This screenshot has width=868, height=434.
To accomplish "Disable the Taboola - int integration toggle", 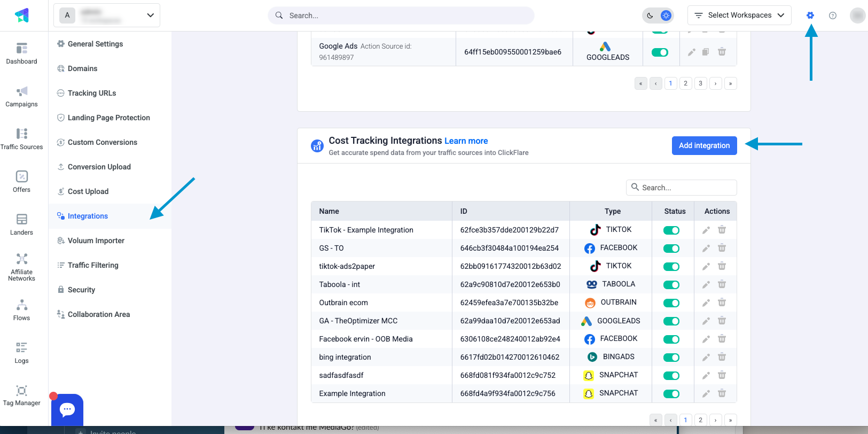I will (671, 285).
